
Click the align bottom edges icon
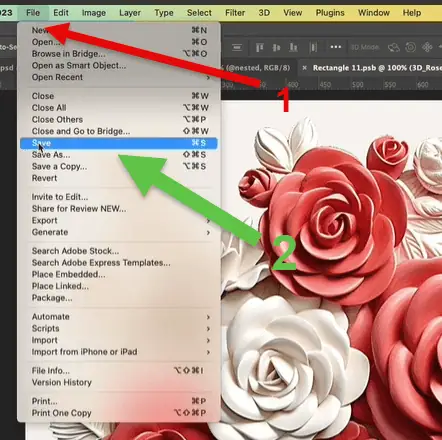tap(293, 47)
